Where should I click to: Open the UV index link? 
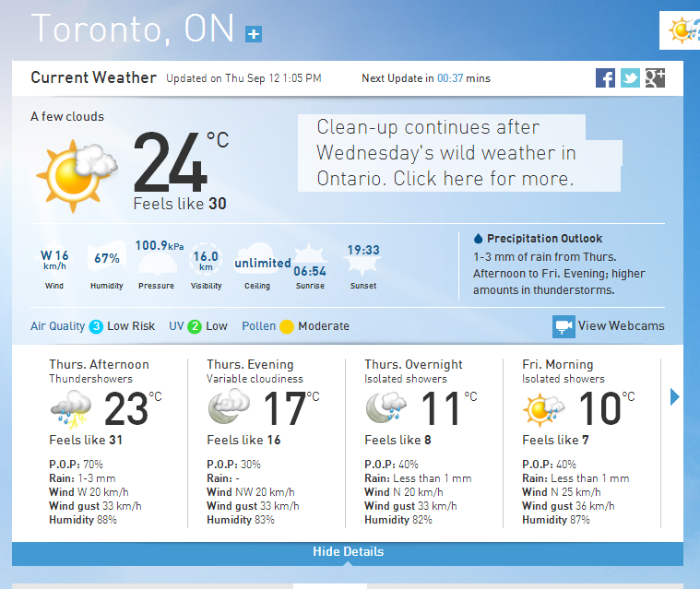tap(176, 326)
